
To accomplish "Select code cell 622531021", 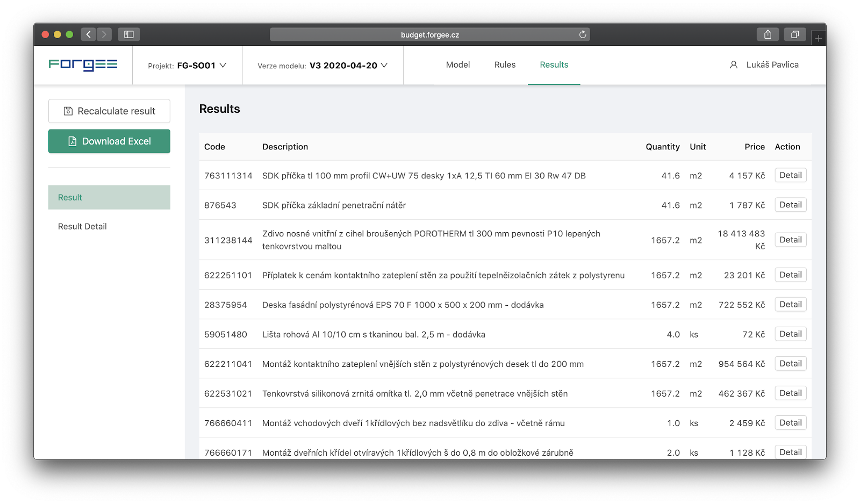I will pyautogui.click(x=228, y=393).
